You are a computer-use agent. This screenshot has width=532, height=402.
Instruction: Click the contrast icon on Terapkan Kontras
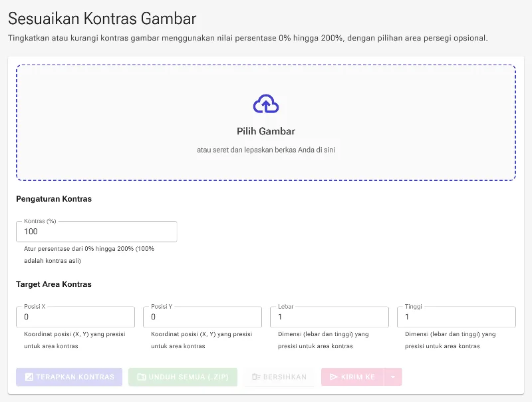tap(29, 377)
